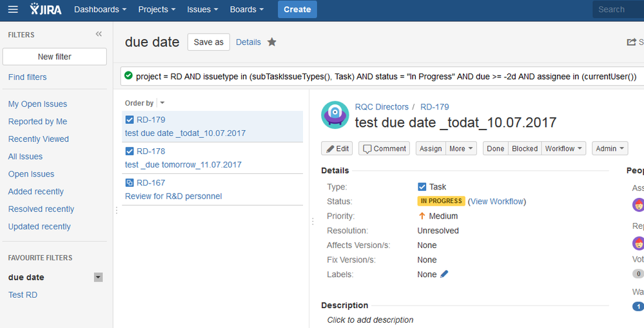Click the RD-179 task type icon in list
Viewport: 644px width, 328px height.
coord(130,119)
